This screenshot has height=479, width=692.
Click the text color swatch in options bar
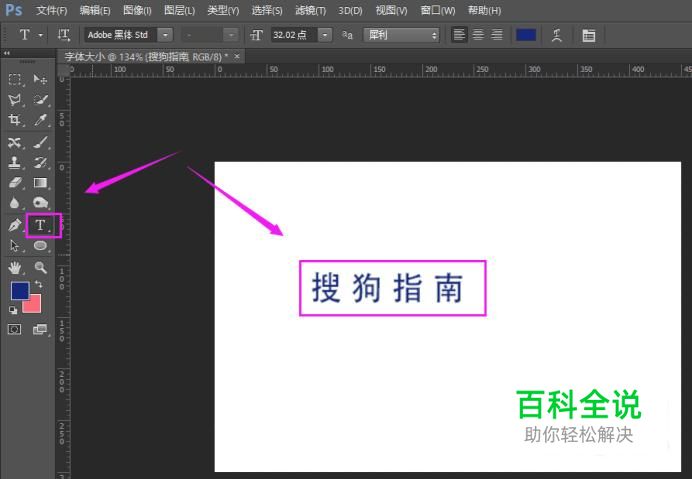pyautogui.click(x=526, y=35)
